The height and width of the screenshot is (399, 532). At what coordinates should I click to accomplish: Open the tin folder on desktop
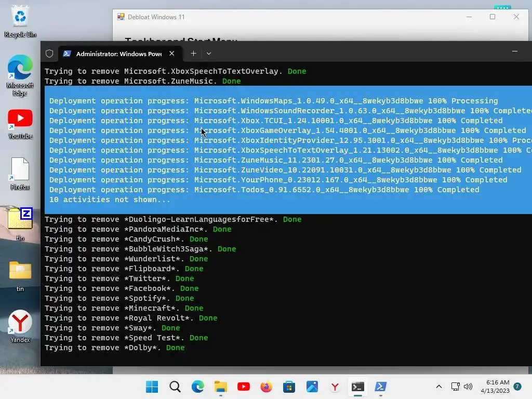pos(20,276)
